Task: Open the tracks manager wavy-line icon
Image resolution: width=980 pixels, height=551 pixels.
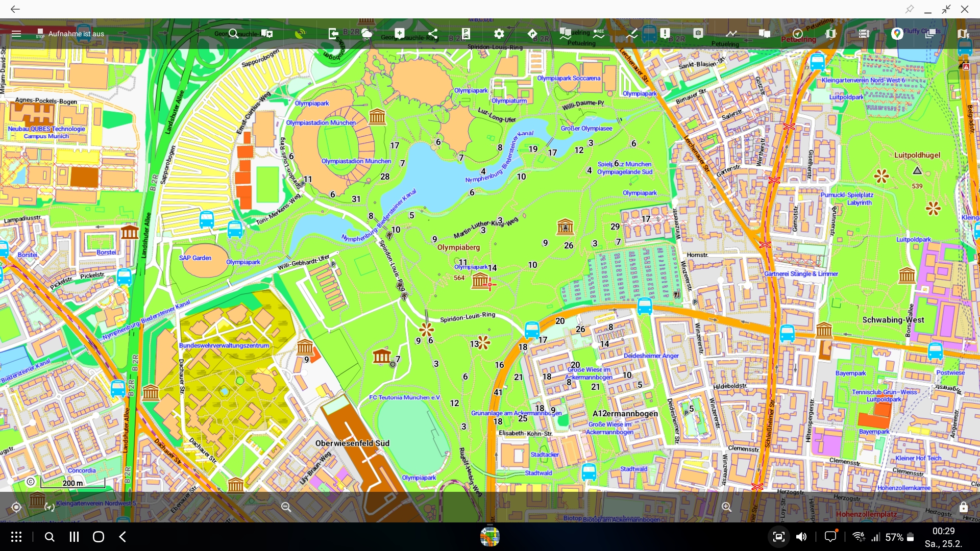Action: click(566, 34)
